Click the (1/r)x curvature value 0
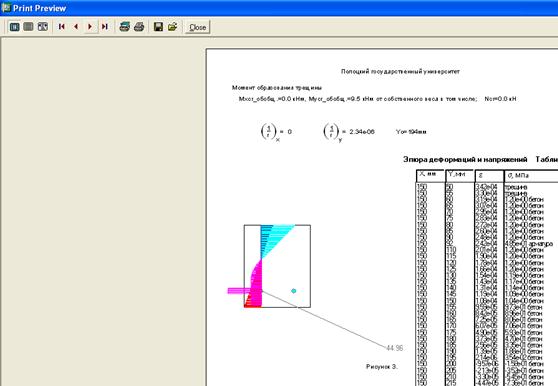Image resolution: width=558 pixels, height=386 pixels. [x=290, y=132]
